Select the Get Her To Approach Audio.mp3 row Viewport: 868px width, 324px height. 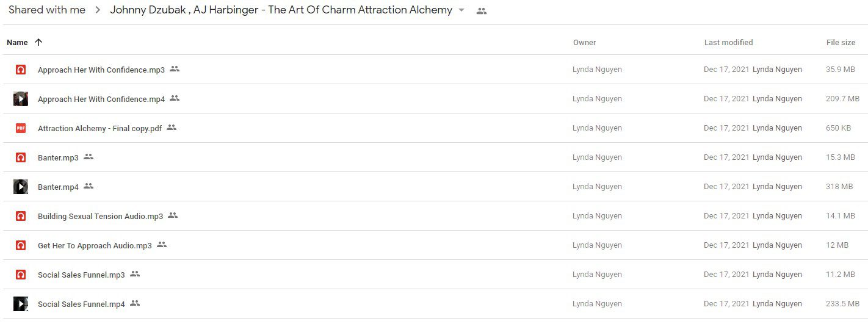(434, 245)
